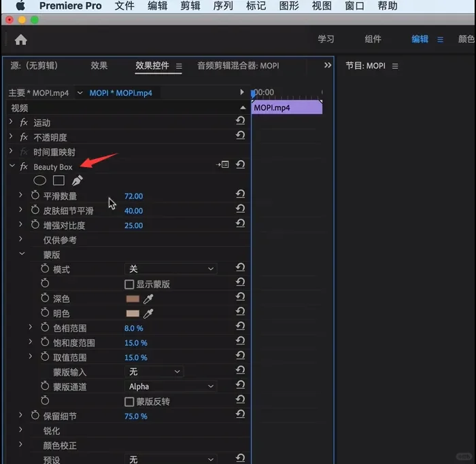Viewport: 476px width, 464px height.
Task: Open the 窗口 menu
Action: (x=354, y=5)
